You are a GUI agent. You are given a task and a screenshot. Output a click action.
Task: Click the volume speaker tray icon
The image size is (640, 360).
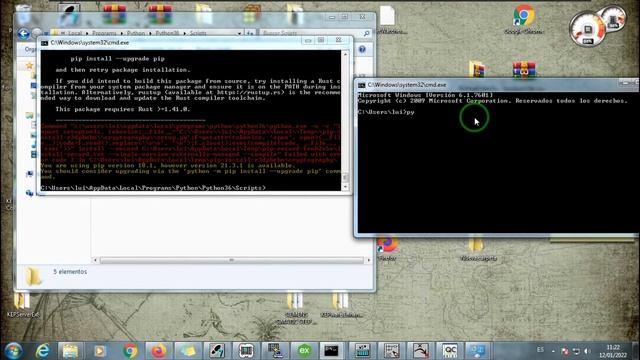pyautogui.click(x=587, y=351)
